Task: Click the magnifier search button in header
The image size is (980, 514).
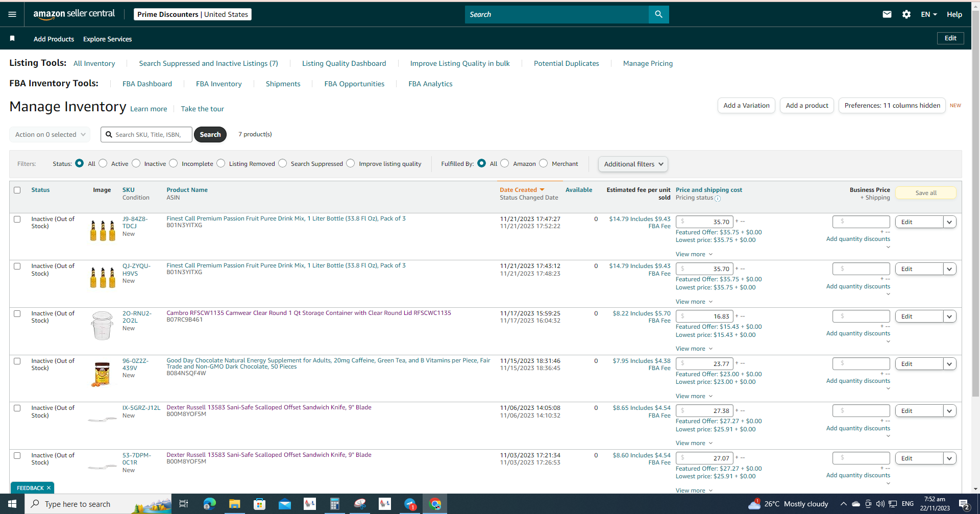Action: point(658,14)
